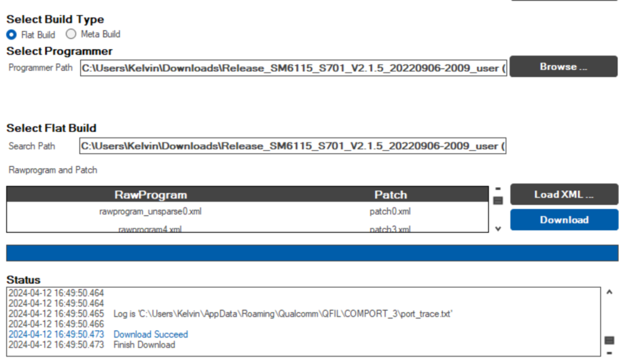This screenshot has height=364, width=619.
Task: Click the Status log scrollbar thumb
Action: click(609, 340)
